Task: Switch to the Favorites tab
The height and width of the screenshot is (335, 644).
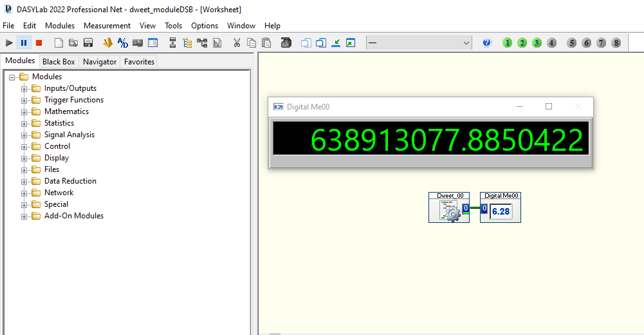Action: click(139, 62)
